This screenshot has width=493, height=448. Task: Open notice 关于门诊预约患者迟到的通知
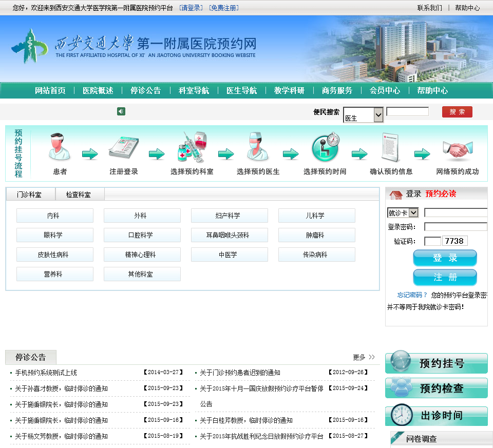[240, 373]
